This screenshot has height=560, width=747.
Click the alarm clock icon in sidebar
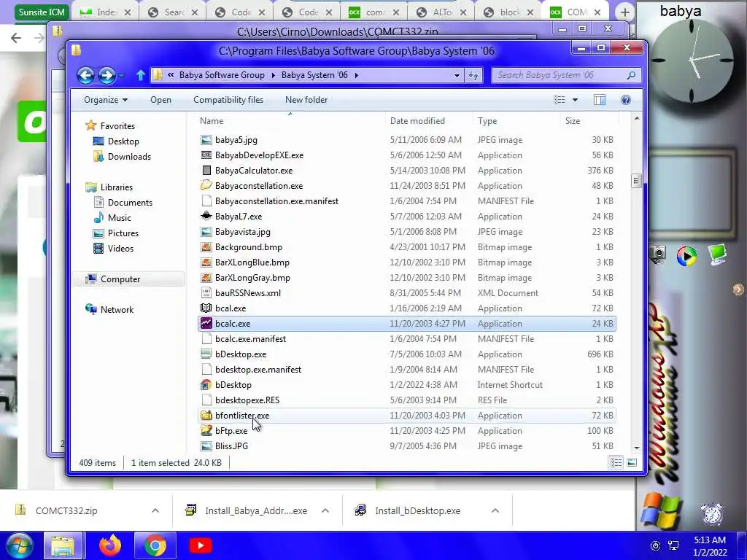pos(712,515)
